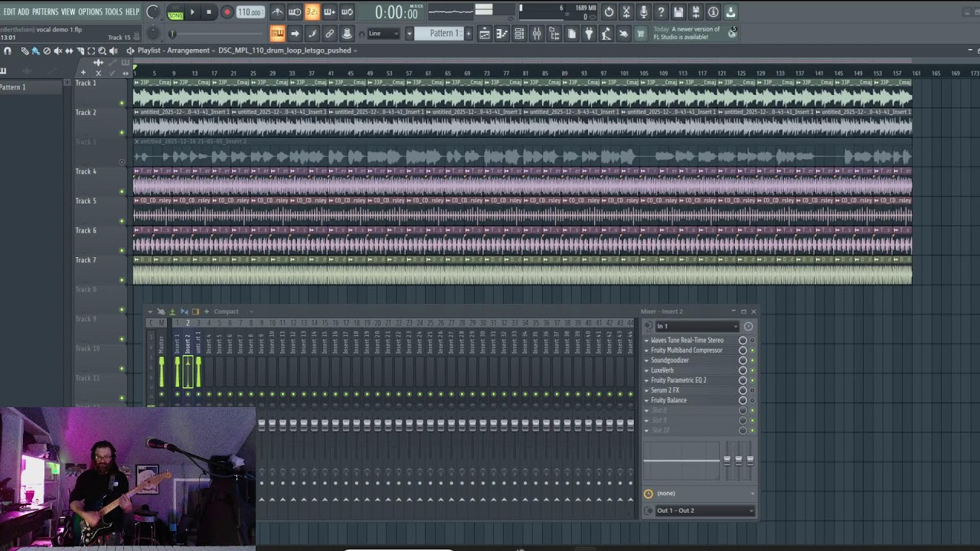Open the project files copy icon

tap(572, 33)
